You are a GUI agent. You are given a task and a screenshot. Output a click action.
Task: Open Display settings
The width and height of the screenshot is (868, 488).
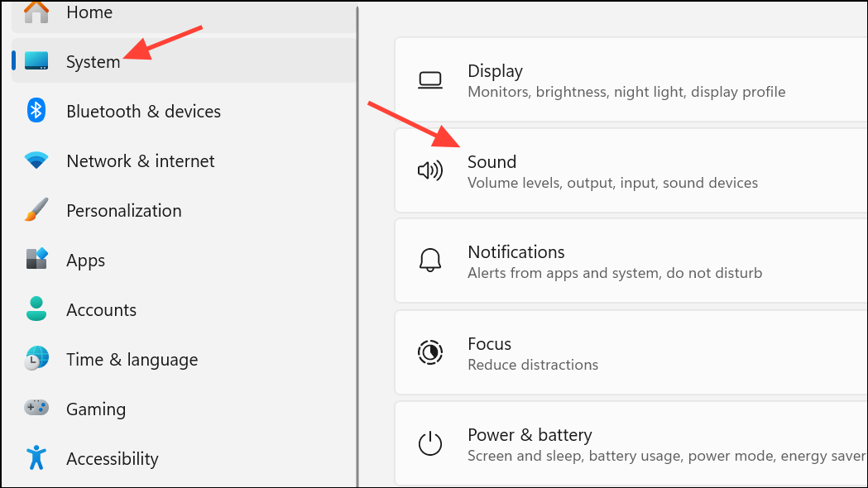point(631,79)
